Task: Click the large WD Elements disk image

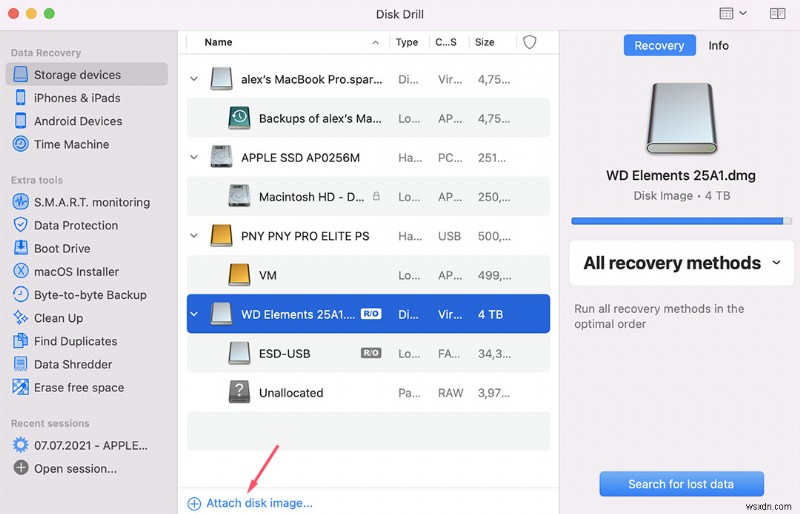Action: (682, 118)
